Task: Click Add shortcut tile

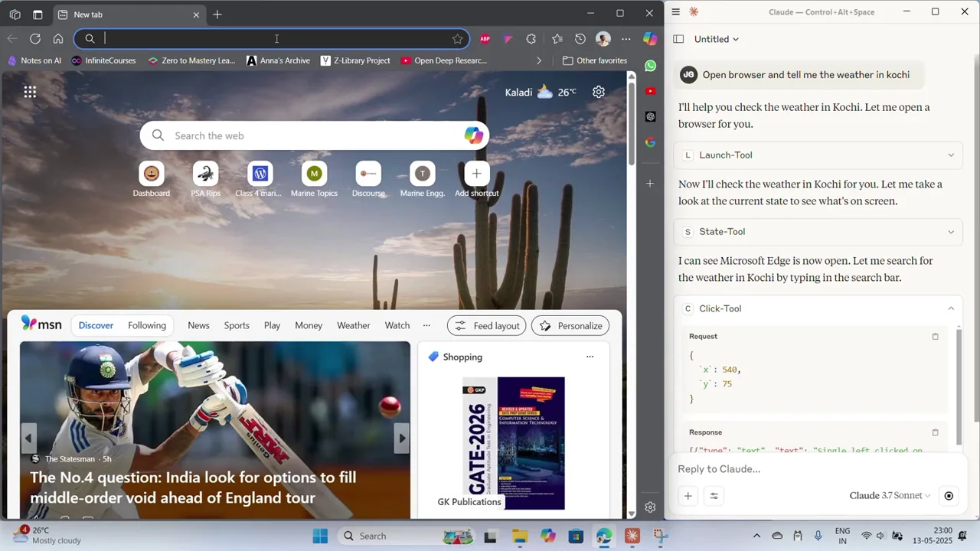Action: (x=476, y=180)
